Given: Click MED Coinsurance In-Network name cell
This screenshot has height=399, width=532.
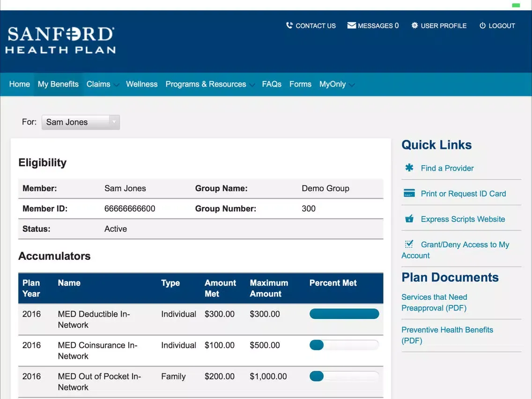Looking at the screenshot, I should click(x=98, y=351).
